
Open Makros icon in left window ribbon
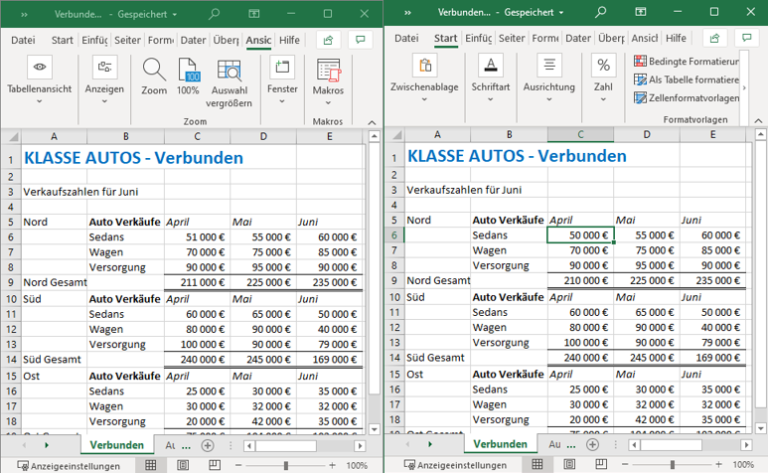coord(328,70)
